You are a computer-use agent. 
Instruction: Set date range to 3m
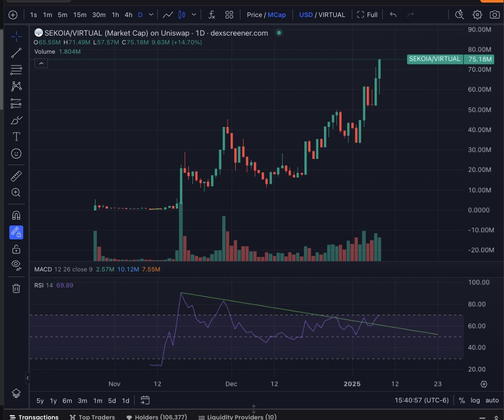pos(83,401)
